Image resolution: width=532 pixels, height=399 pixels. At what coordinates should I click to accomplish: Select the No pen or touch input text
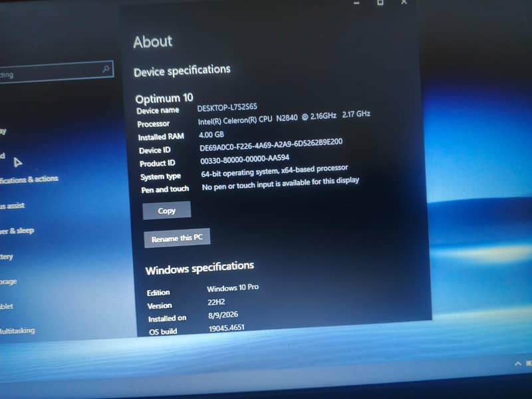tap(280, 184)
